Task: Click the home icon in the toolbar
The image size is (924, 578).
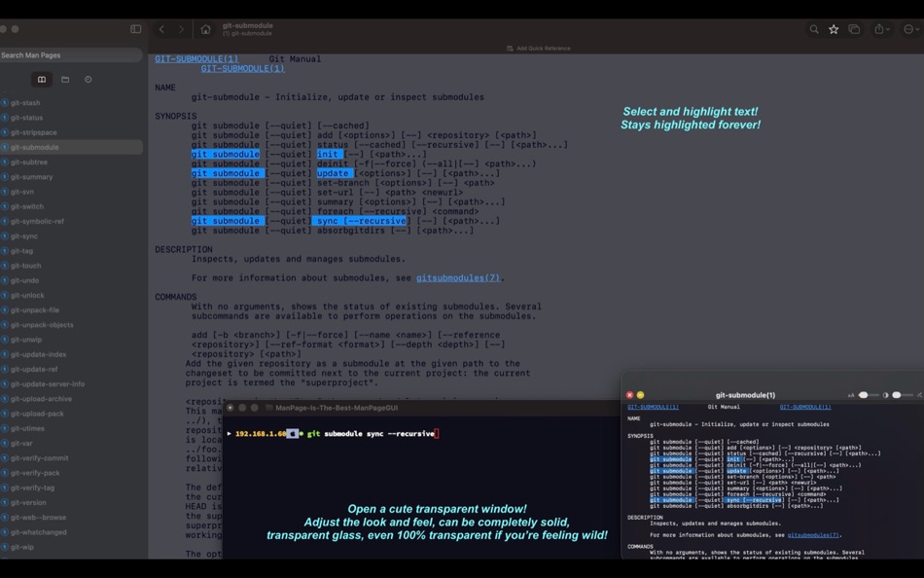Action: (205, 29)
